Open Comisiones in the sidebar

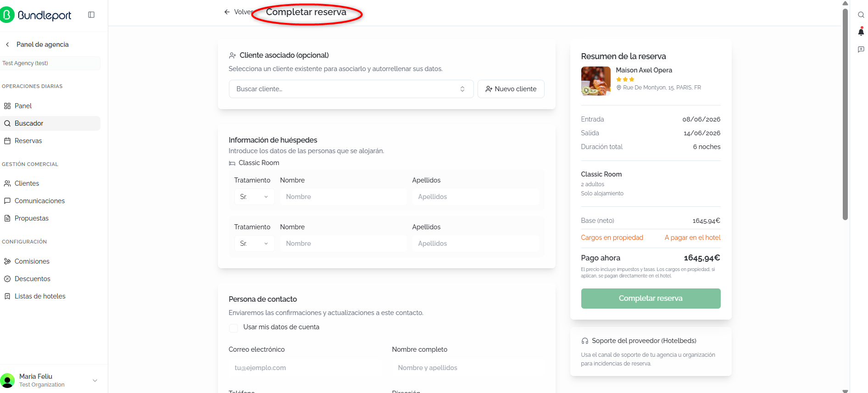click(x=50, y=261)
